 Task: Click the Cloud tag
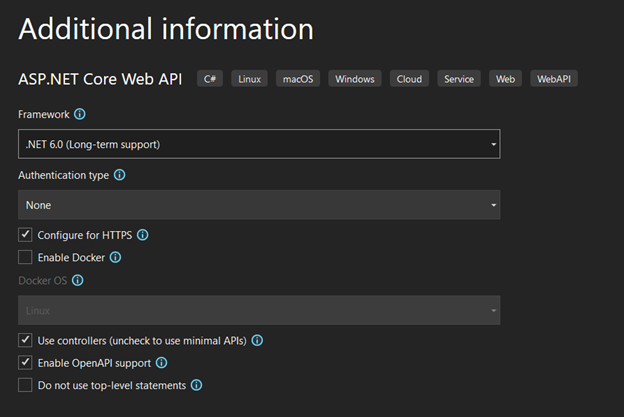click(x=409, y=79)
